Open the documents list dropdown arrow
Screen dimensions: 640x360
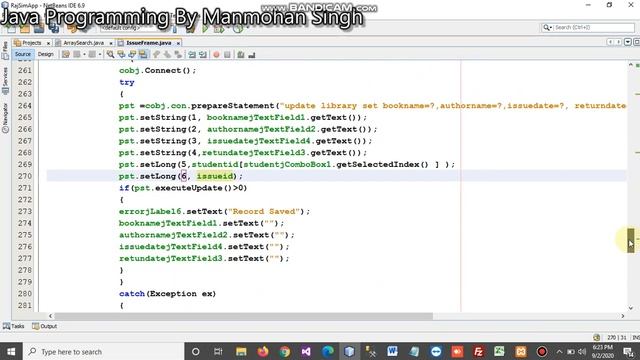[x=628, y=42]
